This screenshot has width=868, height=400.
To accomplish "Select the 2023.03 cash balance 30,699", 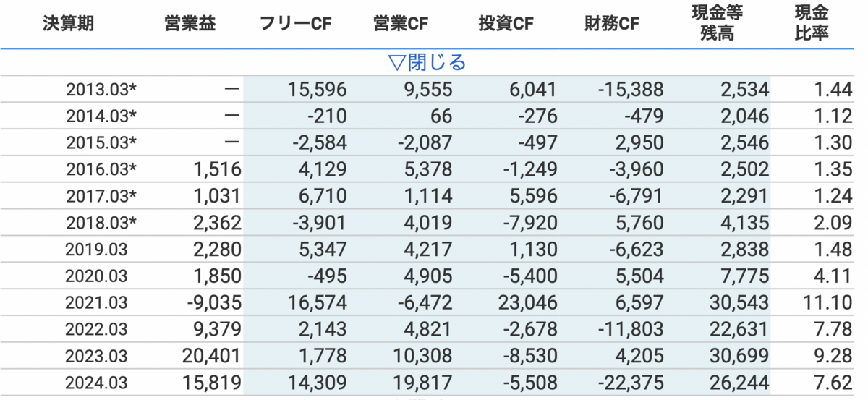I will pos(739,357).
